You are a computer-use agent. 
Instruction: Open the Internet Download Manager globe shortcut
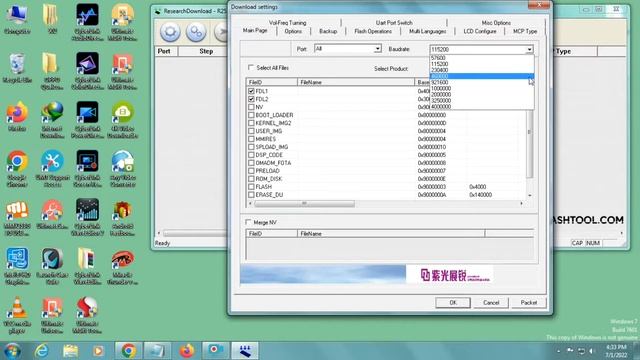coord(52,119)
